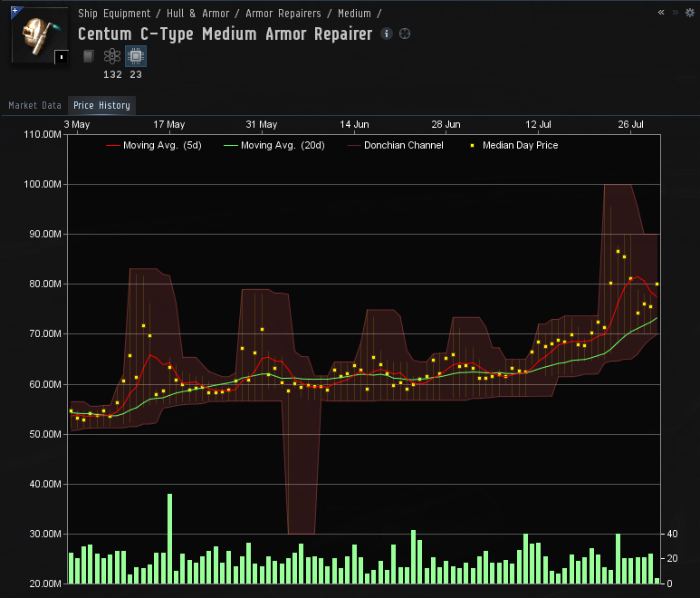Click the value 23 under chip icon
This screenshot has width=700, height=598.
136,75
